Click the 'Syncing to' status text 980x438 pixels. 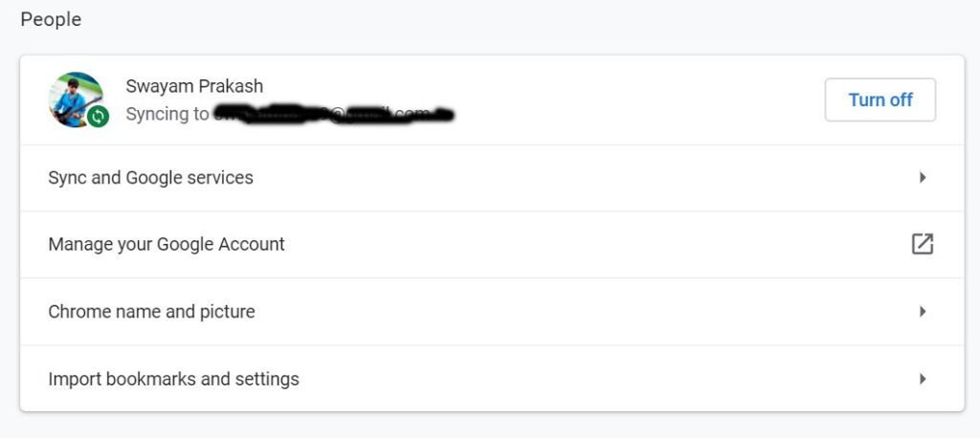tap(167, 115)
